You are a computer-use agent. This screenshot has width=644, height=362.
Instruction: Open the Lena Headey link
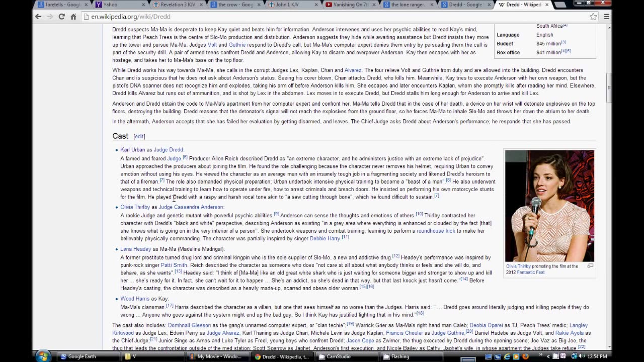[135, 249]
